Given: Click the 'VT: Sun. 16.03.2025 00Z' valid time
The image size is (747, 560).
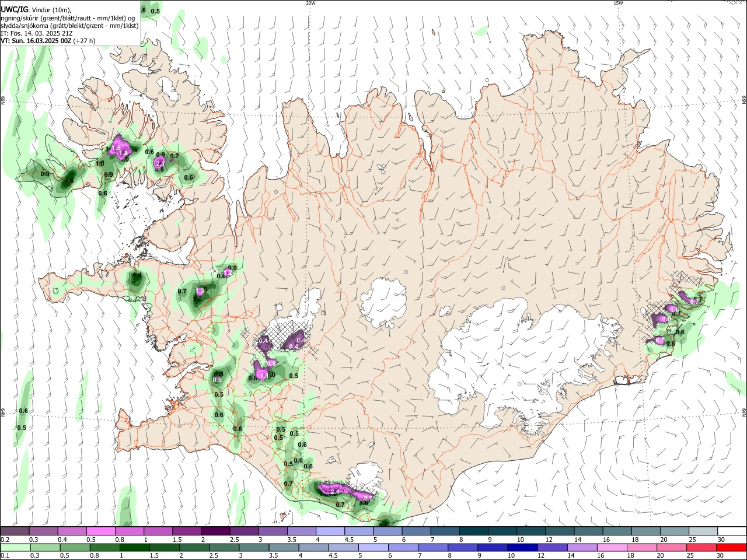Looking at the screenshot, I should coord(36,41).
